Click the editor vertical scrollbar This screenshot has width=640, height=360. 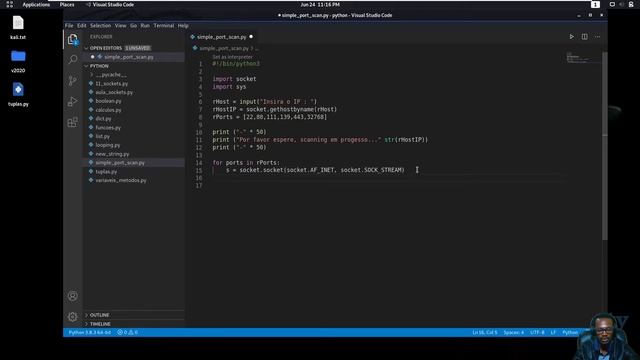(605, 147)
